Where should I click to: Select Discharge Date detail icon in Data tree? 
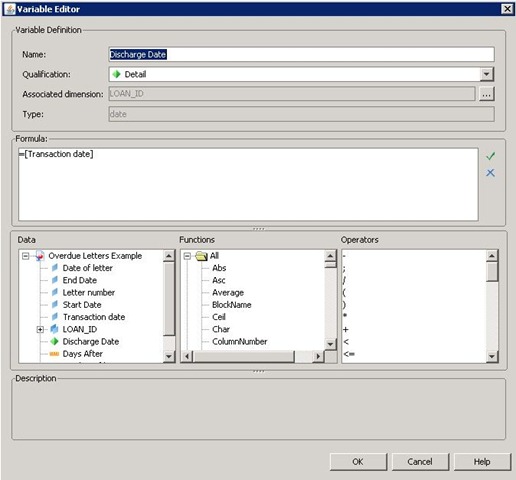tap(54, 341)
